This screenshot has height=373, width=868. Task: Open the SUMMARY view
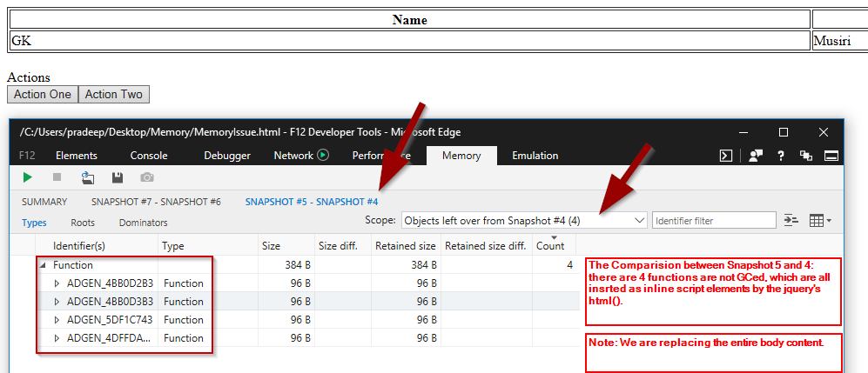pyautogui.click(x=44, y=202)
